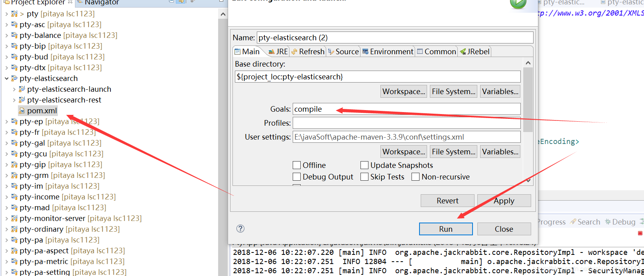Screen dimensions: 644x276
Task: Click the red terminate icon in console
Action: point(640,233)
